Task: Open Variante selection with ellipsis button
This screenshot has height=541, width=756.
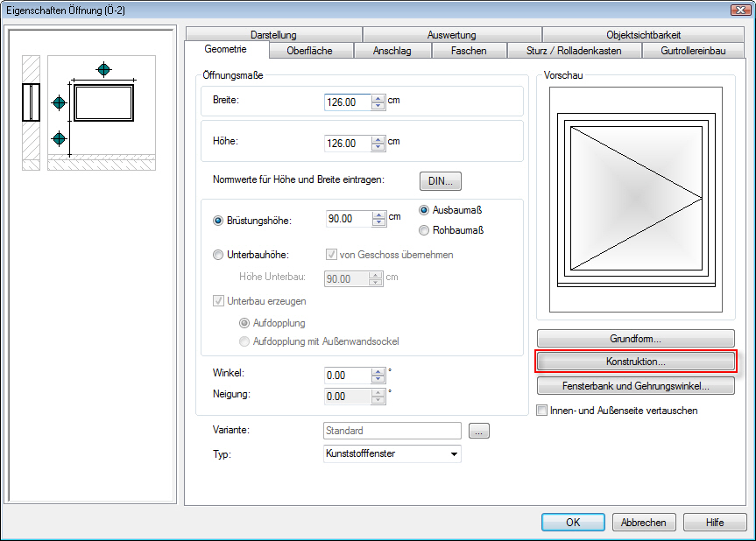Action: point(479,431)
